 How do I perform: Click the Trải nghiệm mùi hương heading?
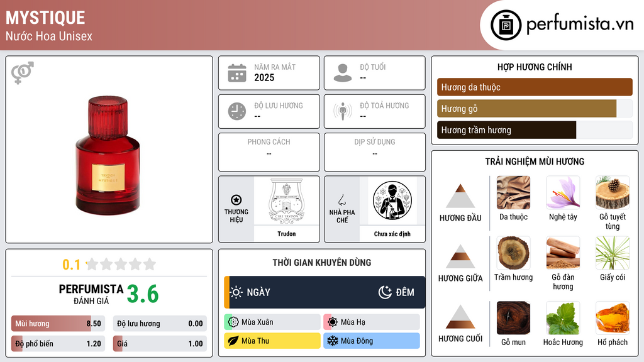tap(535, 162)
